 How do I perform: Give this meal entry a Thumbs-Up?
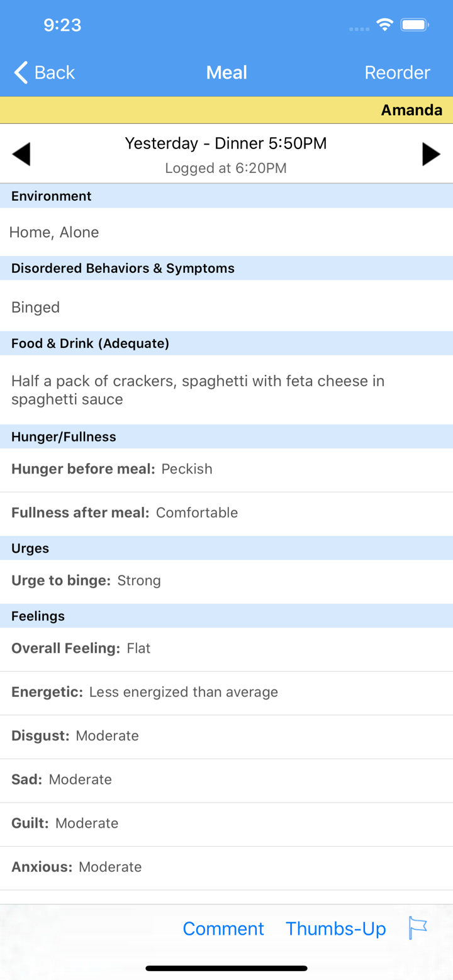[x=336, y=928]
